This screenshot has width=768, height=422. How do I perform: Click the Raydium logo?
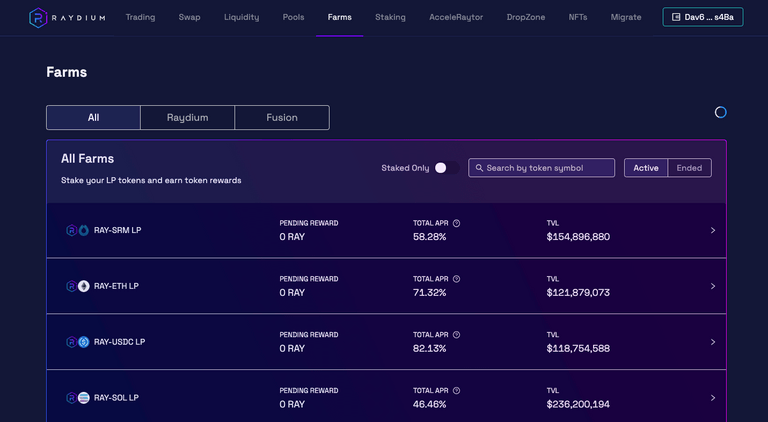(67, 18)
